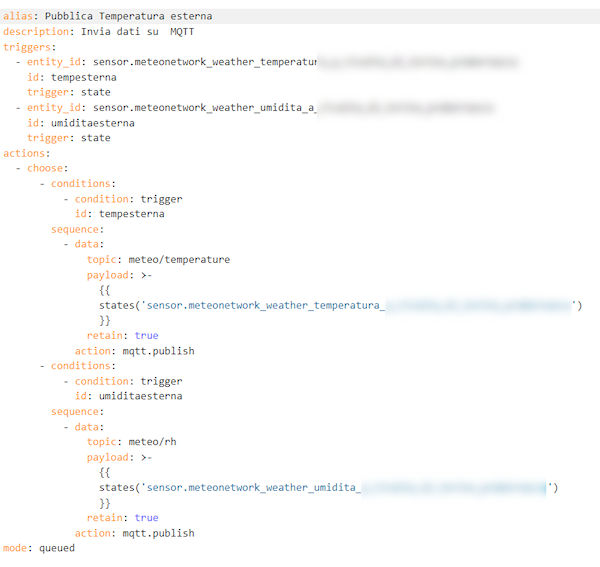Image resolution: width=600 pixels, height=567 pixels.
Task: Click the 'alias' key on the first line
Action: tap(18, 16)
